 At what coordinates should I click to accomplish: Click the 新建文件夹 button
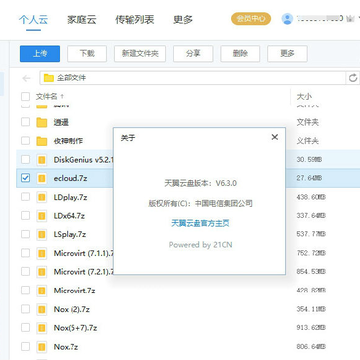pyautogui.click(x=140, y=54)
